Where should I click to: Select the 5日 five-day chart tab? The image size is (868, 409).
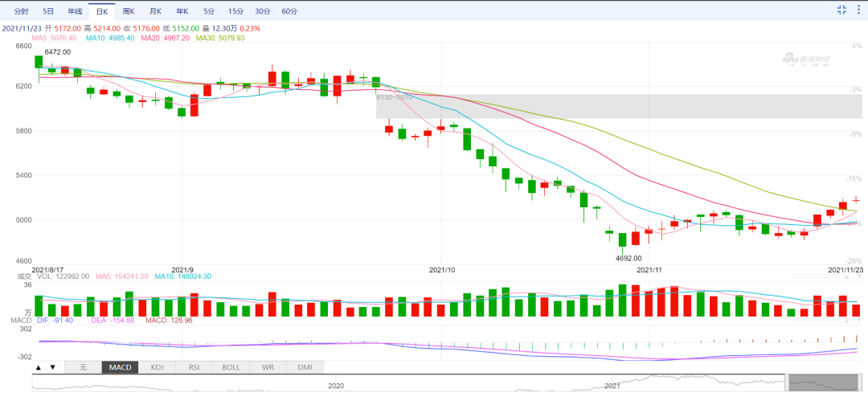[48, 11]
